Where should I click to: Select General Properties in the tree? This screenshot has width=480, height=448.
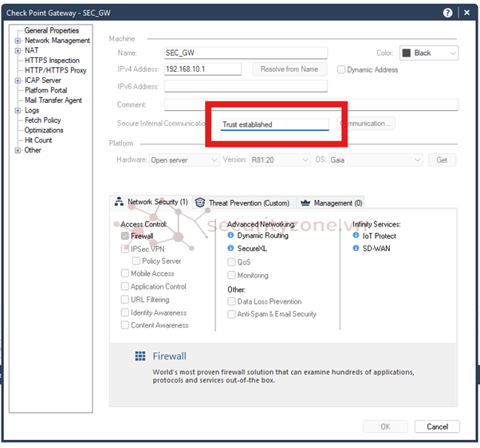[51, 30]
